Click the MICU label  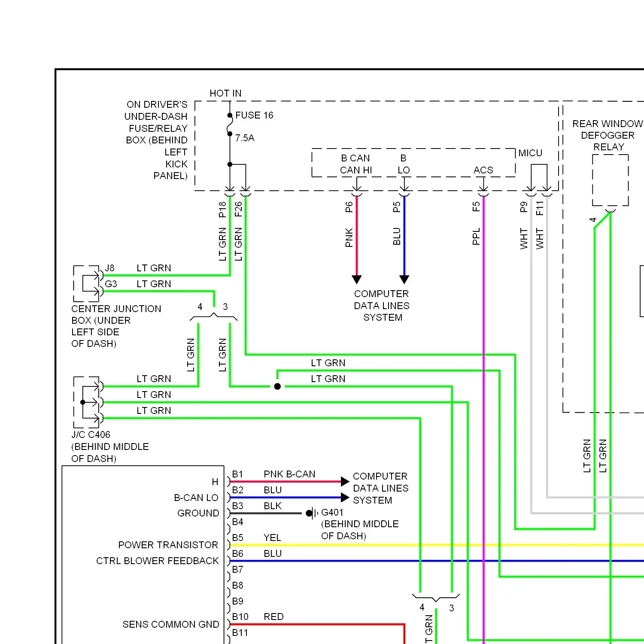click(530, 153)
